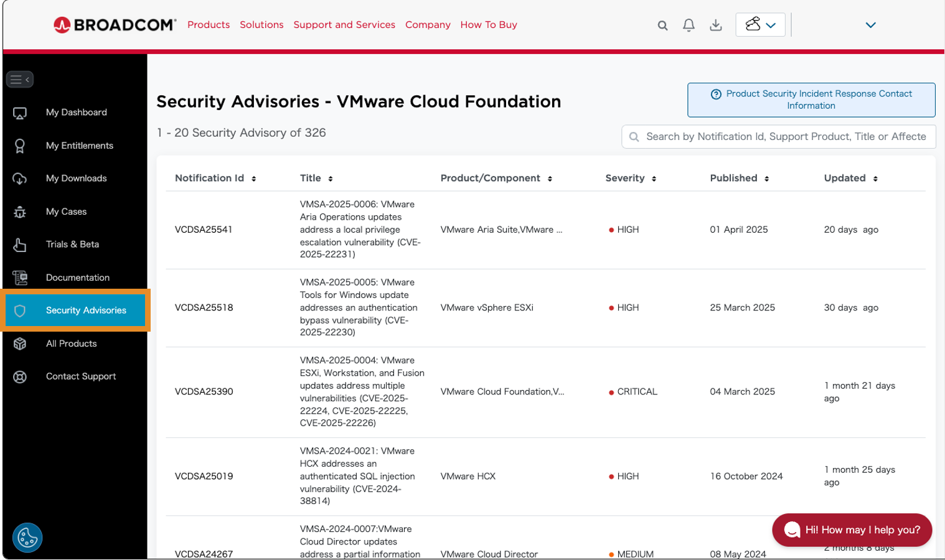Open cookie settings icon
Image resolution: width=945 pixels, height=560 pixels.
coord(27,538)
